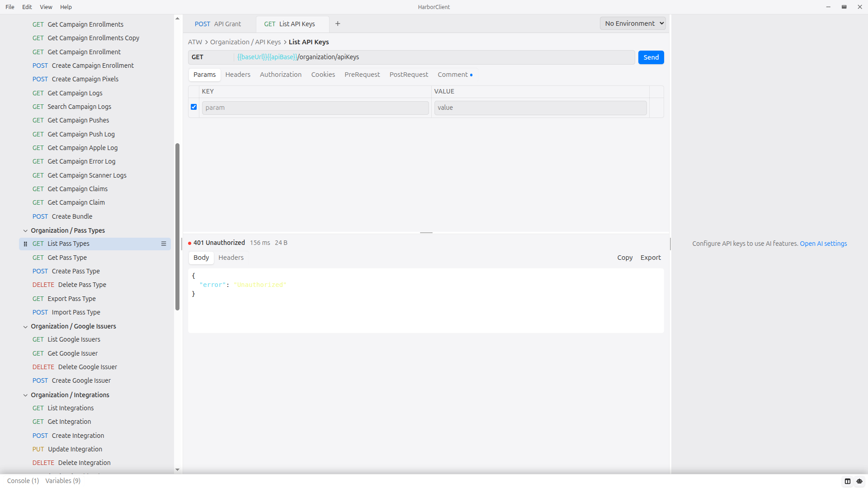868x488 pixels.
Task: Switch to the POST API Grant tab
Action: pyautogui.click(x=218, y=24)
